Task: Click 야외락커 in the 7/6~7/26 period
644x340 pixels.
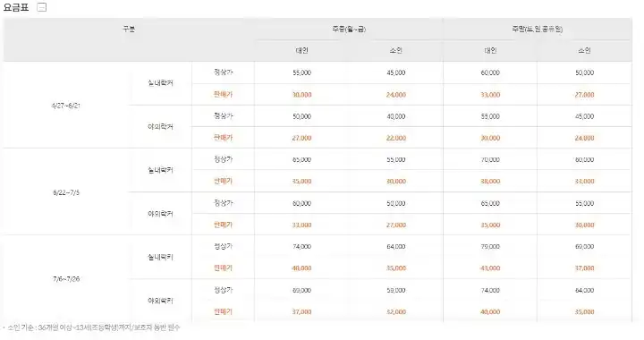Action: (161, 301)
